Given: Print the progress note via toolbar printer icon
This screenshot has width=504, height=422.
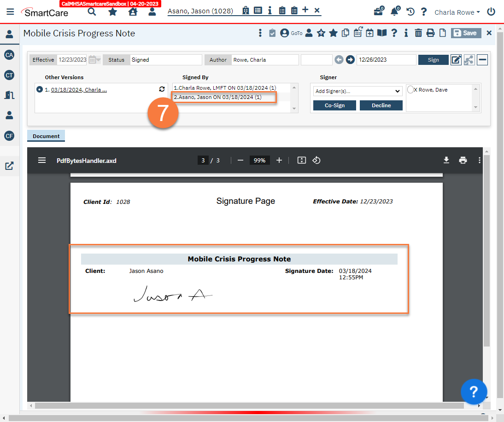Looking at the screenshot, I should tap(430, 33).
